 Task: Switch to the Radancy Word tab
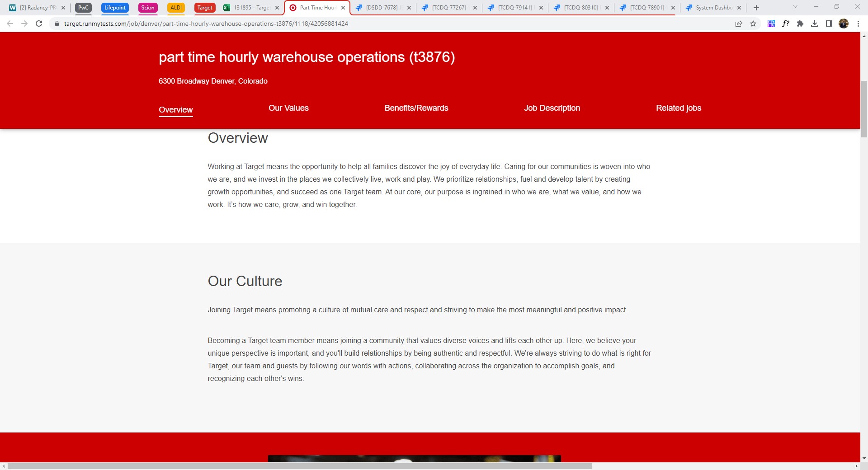[37, 8]
